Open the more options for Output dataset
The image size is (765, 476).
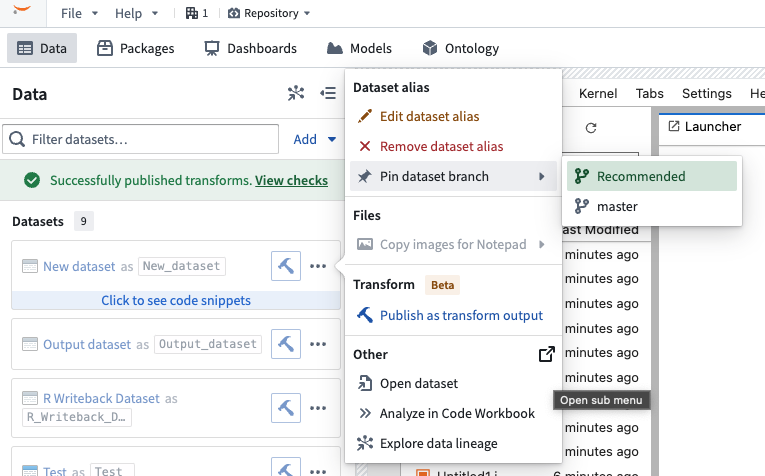click(318, 344)
